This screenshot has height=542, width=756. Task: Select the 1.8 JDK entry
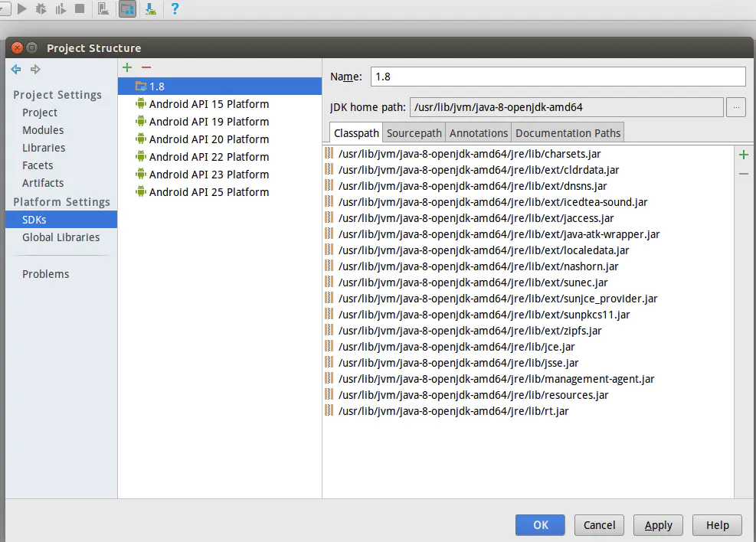pyautogui.click(x=220, y=87)
